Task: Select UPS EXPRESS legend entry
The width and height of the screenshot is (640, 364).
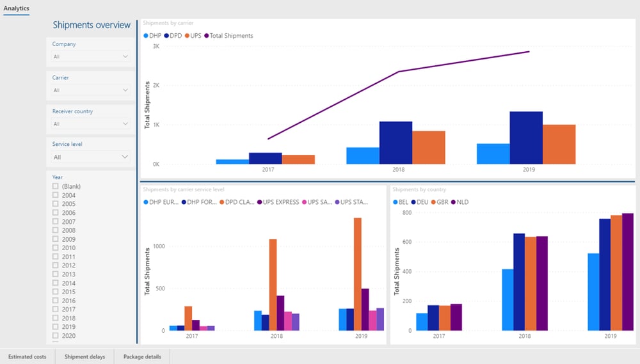Action: click(278, 202)
